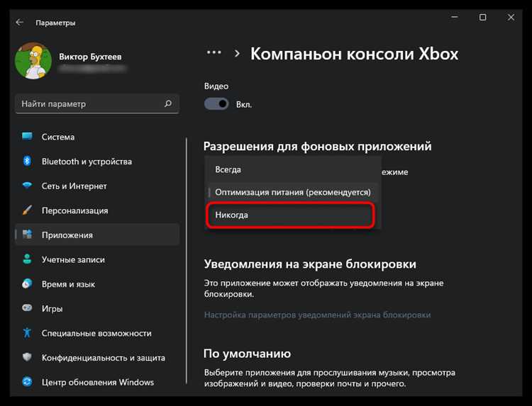Viewport: 532px width, 406px height.
Task: Choose Оптимизация питания (рекомендуется) option
Action: click(292, 192)
